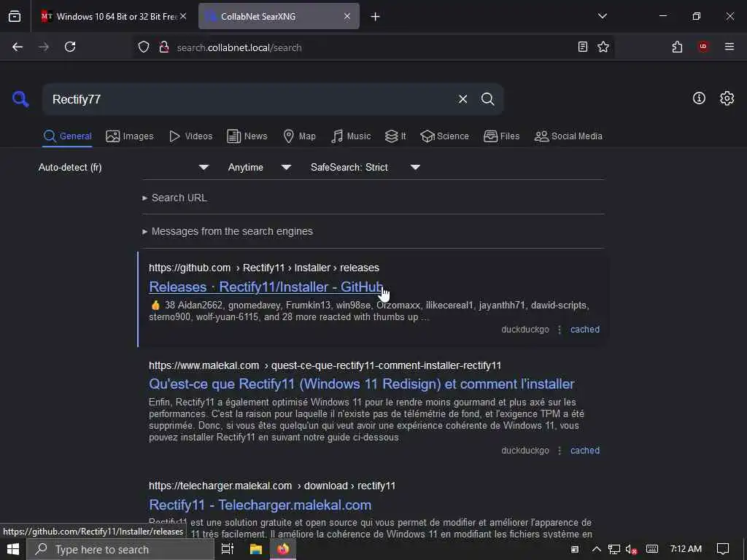Open the SearXNG about info icon

(699, 98)
